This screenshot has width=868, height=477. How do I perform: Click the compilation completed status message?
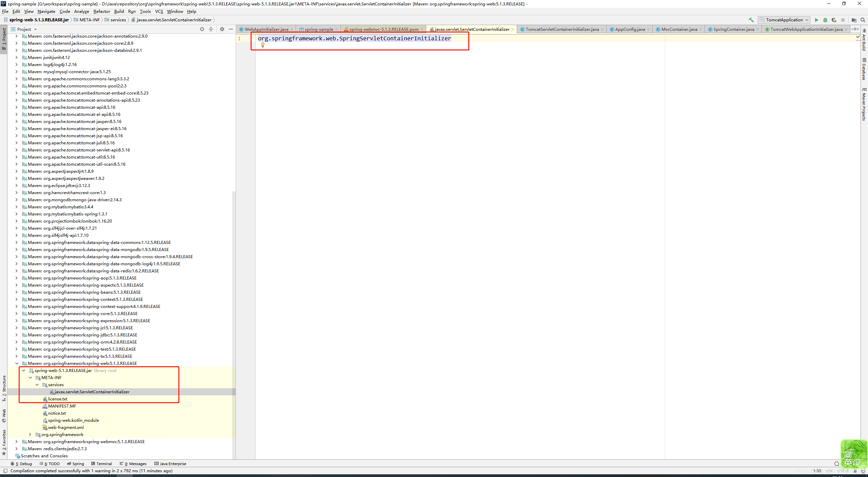click(92, 471)
